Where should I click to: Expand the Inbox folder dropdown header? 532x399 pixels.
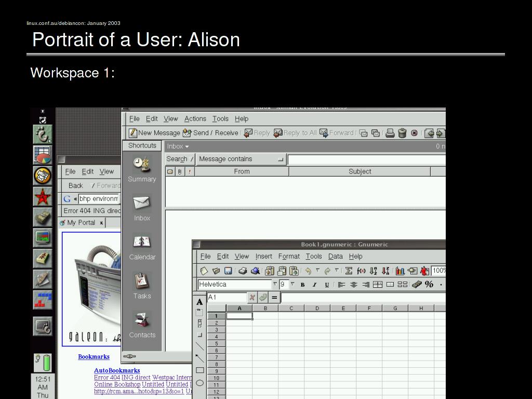178,147
